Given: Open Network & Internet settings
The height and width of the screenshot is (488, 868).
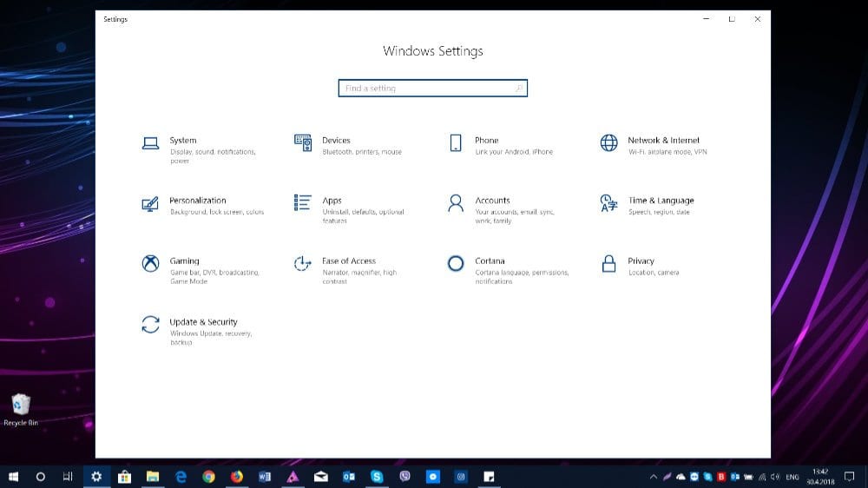Looking at the screenshot, I should 654,145.
